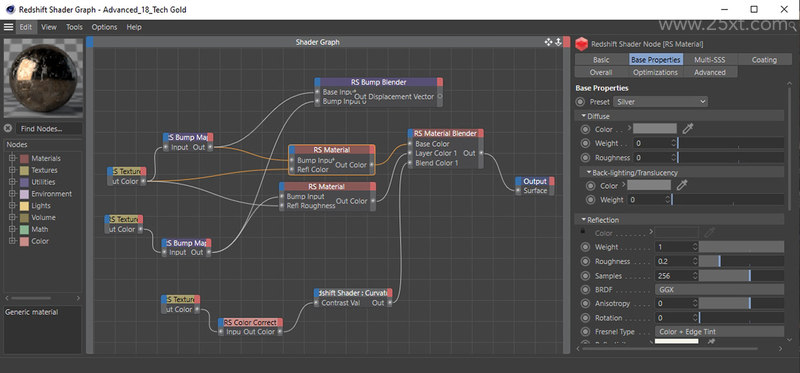This screenshot has height=373, width=800.
Task: Toggle the Preset animation radio
Action: tap(581, 102)
